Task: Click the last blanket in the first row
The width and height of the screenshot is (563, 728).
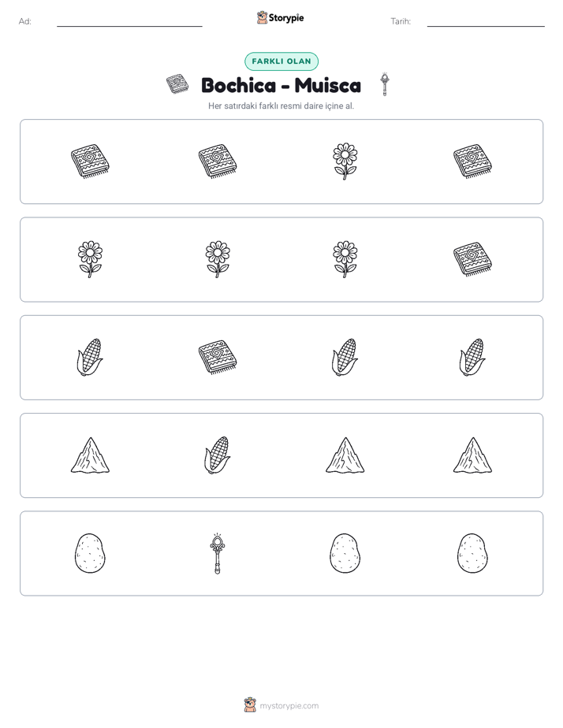Action: (472, 161)
